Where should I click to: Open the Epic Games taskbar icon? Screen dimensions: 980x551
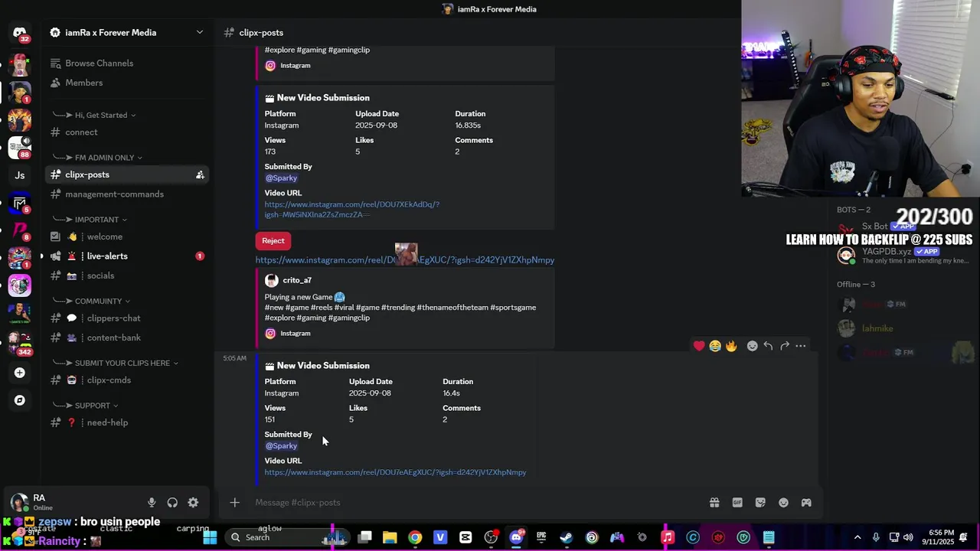click(541, 537)
